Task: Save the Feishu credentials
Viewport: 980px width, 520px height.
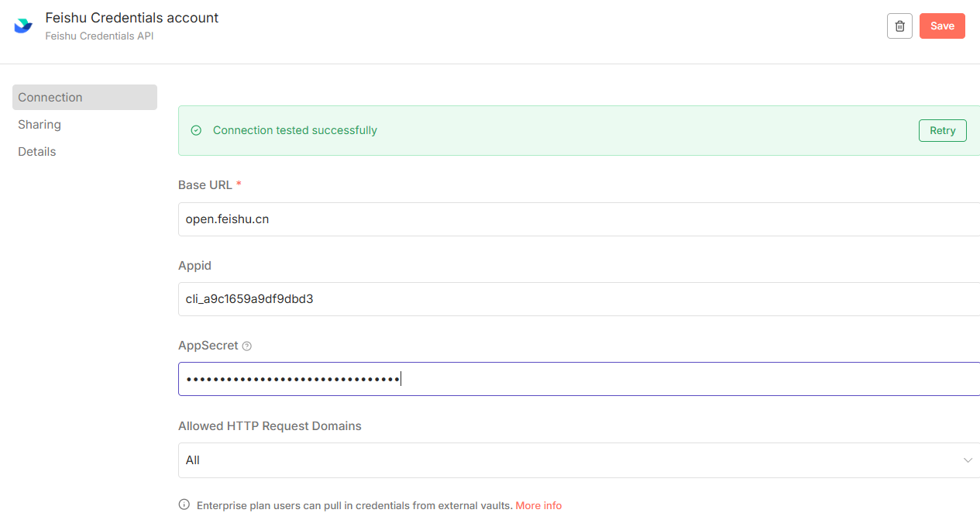Action: [942, 26]
